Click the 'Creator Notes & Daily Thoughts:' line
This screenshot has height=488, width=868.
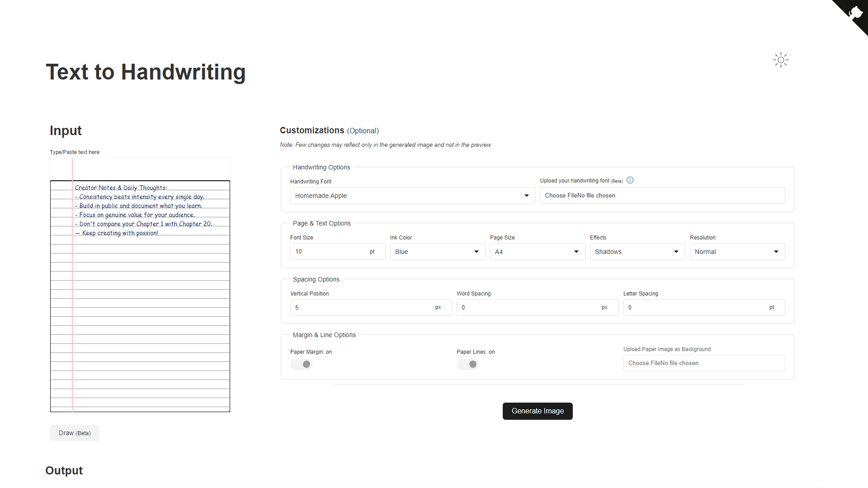pos(121,188)
